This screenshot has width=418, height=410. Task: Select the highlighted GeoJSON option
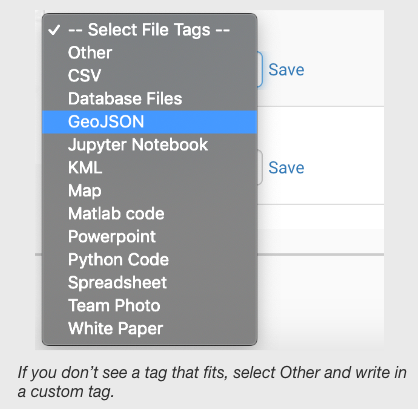(x=149, y=122)
